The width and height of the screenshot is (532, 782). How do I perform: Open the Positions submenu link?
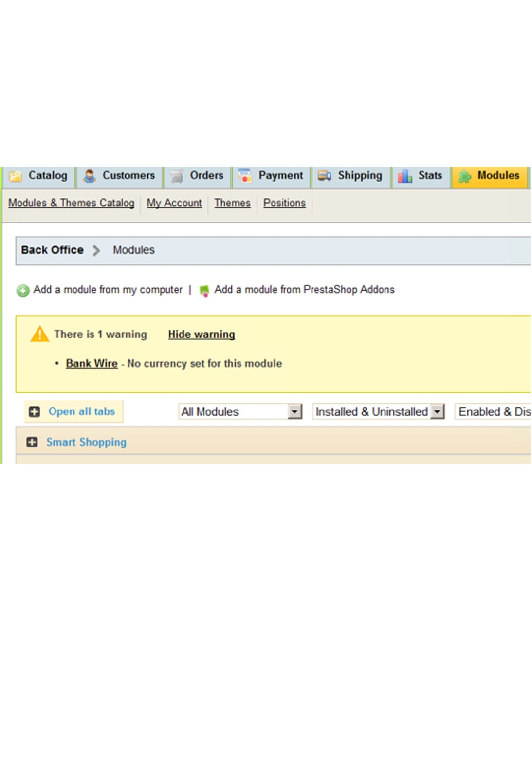(285, 203)
